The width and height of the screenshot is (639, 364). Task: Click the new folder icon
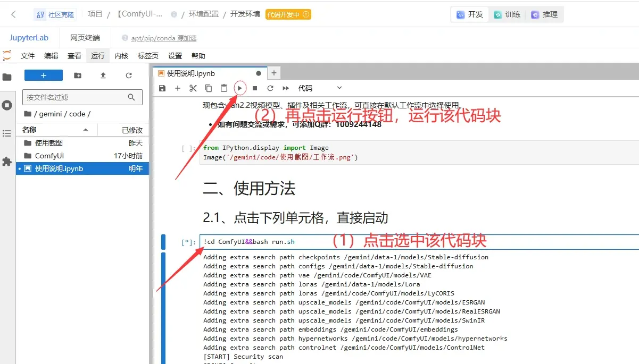78,75
